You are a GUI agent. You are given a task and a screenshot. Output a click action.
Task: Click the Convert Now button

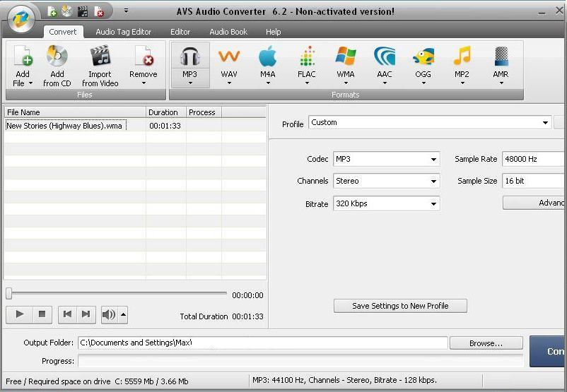[x=548, y=351]
